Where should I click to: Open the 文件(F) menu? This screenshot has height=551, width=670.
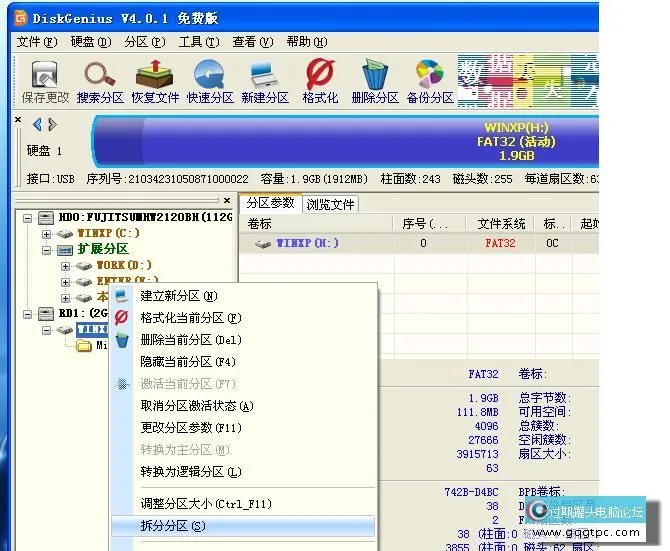(x=37, y=42)
